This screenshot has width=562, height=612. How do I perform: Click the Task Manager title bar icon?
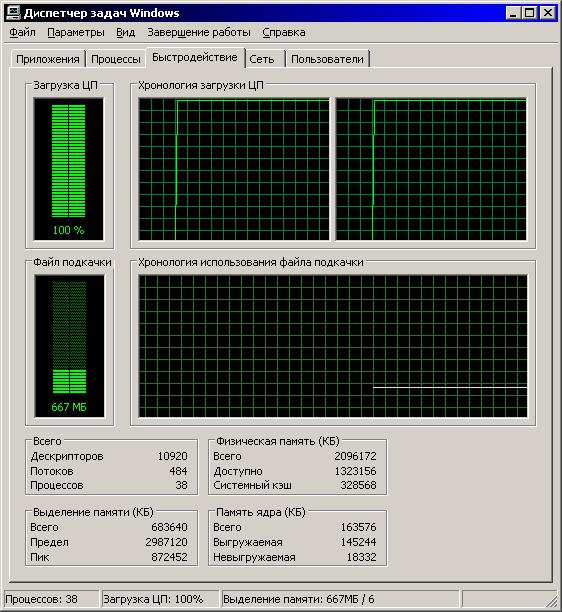click(12, 13)
